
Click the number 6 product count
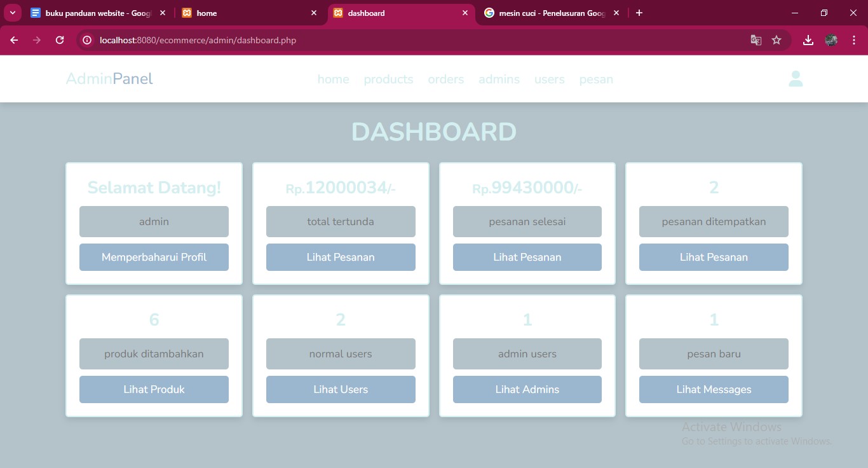(154, 319)
